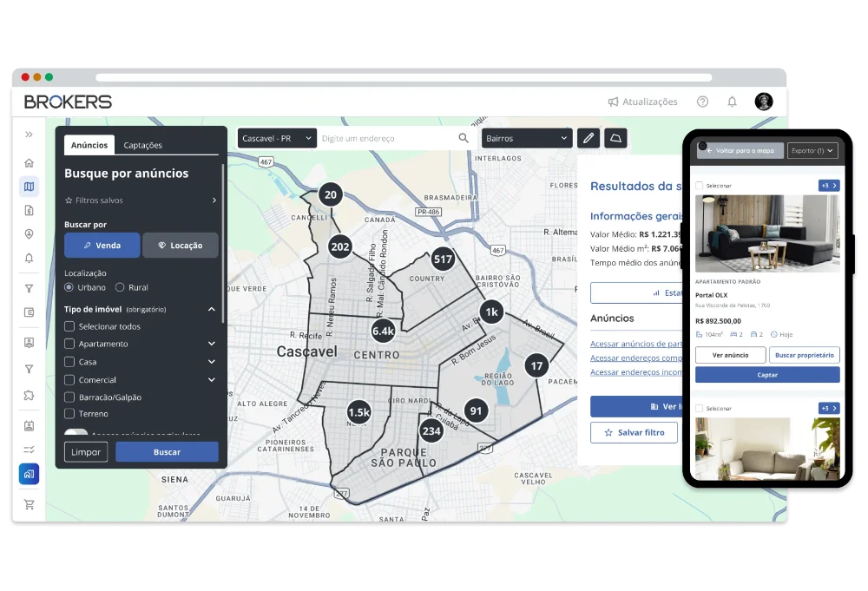Click the Salvar filtro button
Viewport: 868px width, 591px height.
[634, 432]
